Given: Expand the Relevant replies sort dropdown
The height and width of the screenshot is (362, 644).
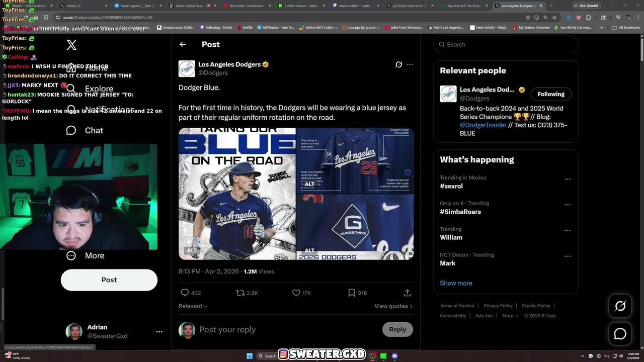Looking at the screenshot, I should pos(193,306).
